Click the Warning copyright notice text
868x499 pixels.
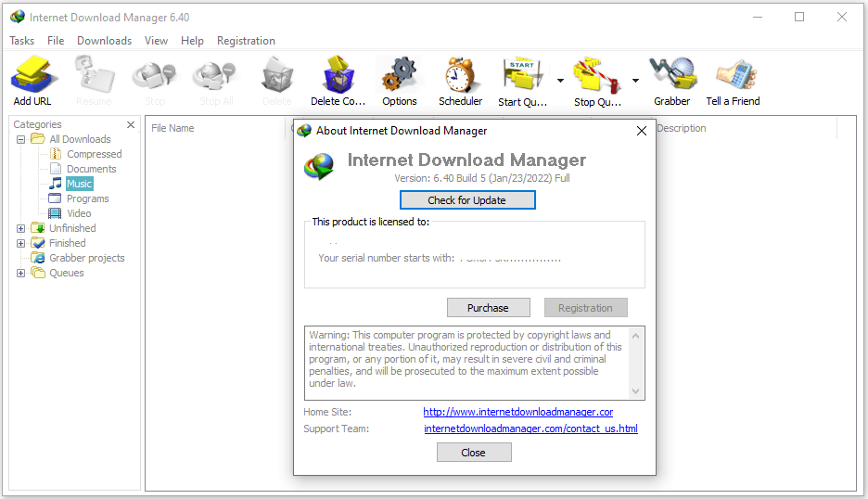[x=466, y=360]
